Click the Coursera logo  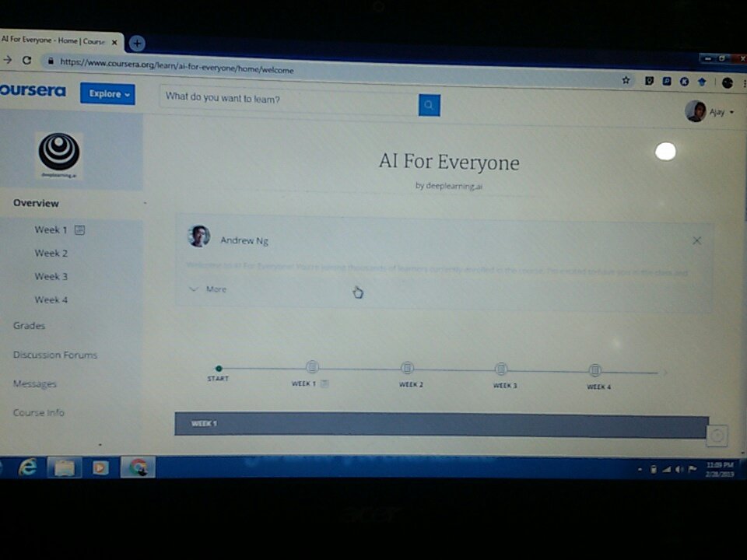pos(33,90)
